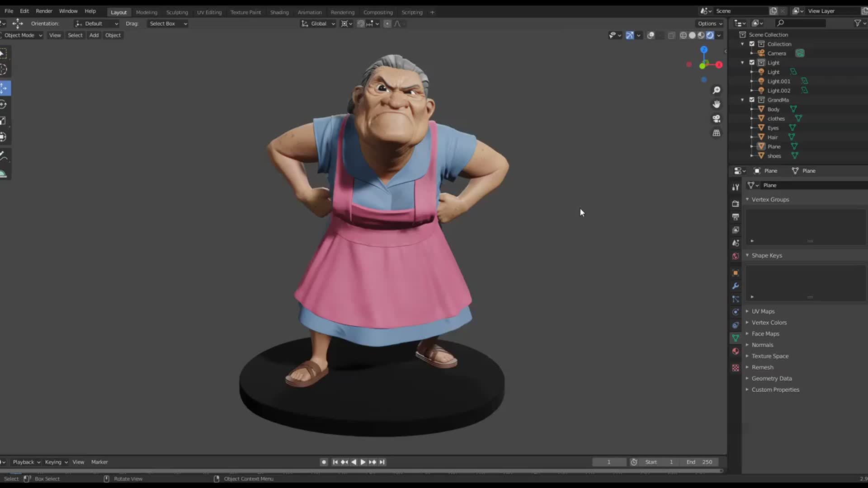Toggle auto keying record button

(324, 462)
